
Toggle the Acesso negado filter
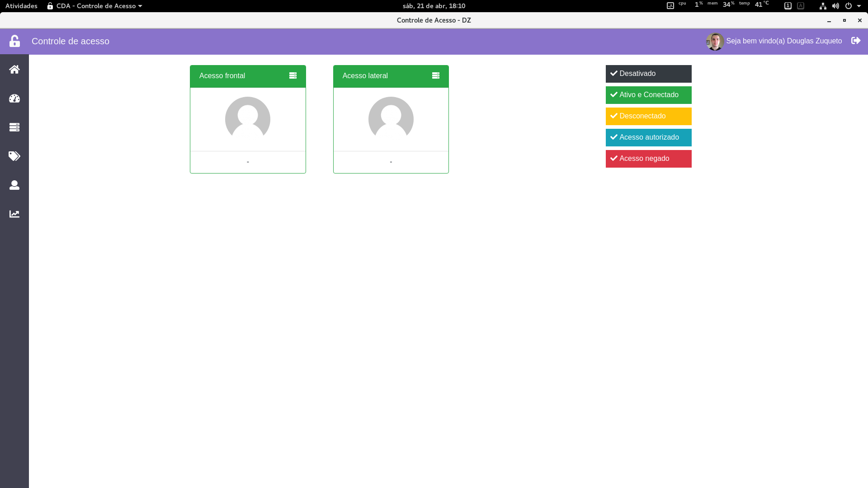(648, 159)
